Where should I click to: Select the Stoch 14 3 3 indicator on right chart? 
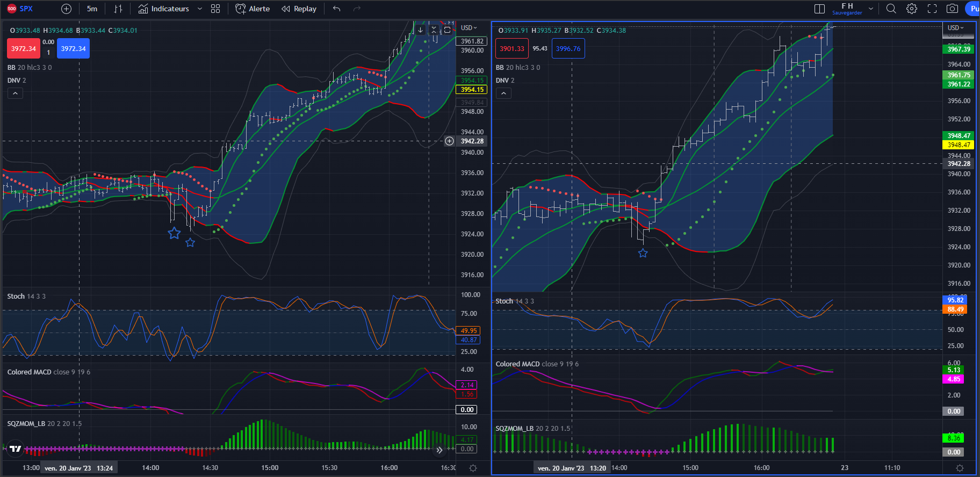point(515,301)
